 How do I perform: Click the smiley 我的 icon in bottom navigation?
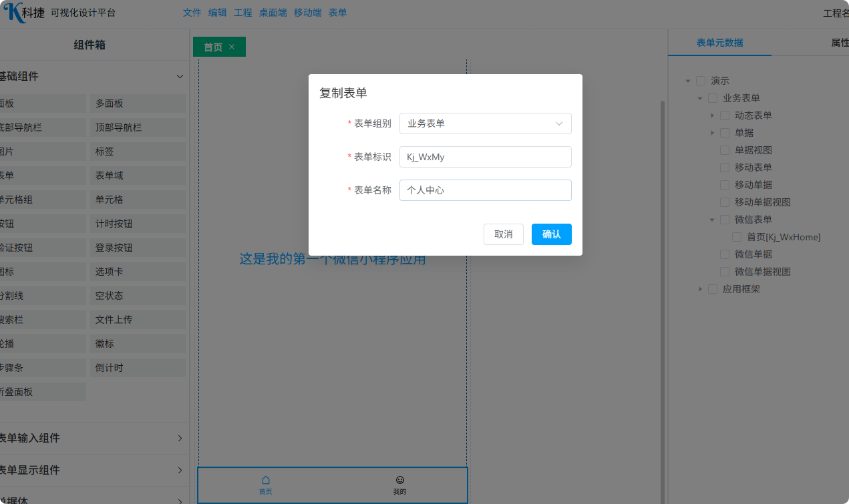(400, 480)
